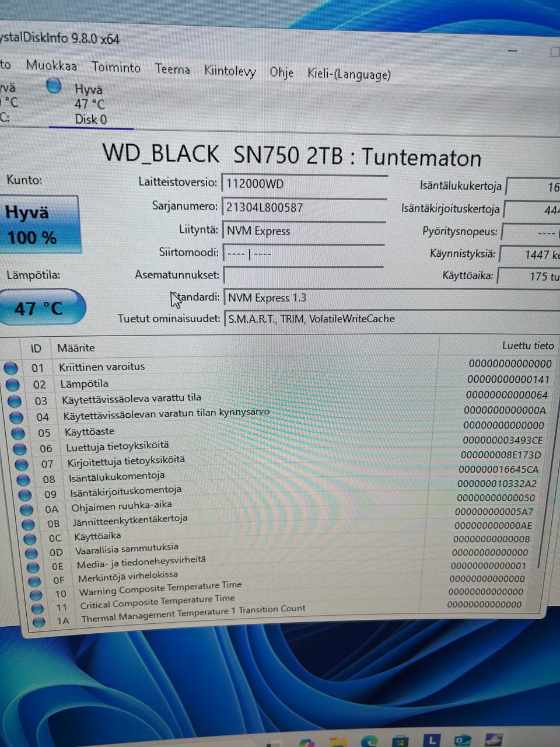Click the Liityntä field NVM Express
The image size is (560, 747).
point(303,231)
